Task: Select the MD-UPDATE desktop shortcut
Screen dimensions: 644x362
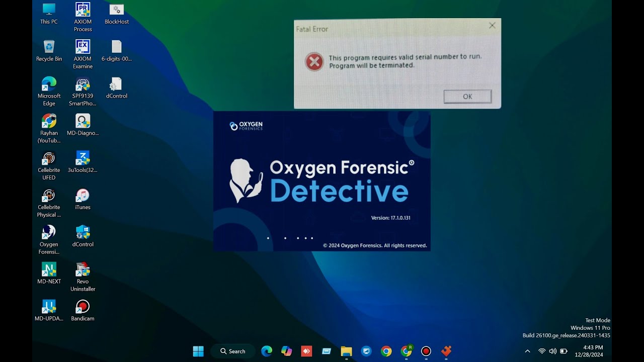Action: (49, 311)
